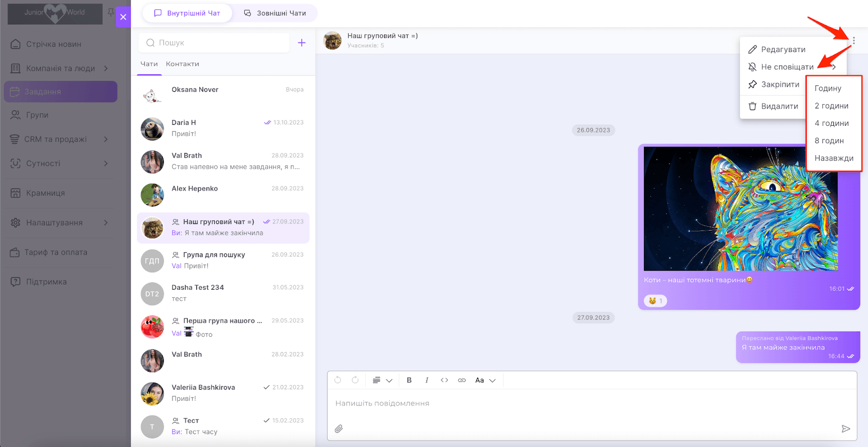Viewport: 868px width, 447px height.
Task: Select the Контакти tab
Action: point(182,64)
